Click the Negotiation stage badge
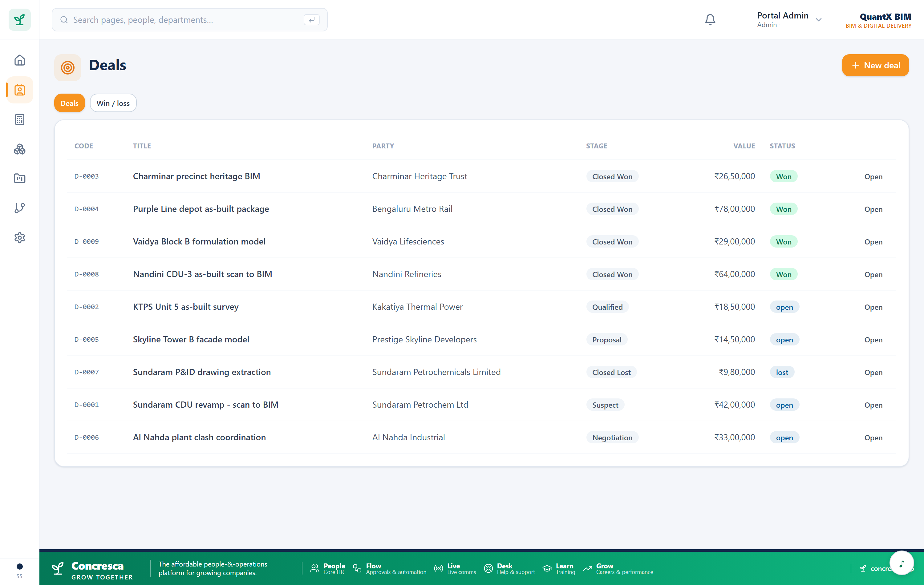Screen dimensions: 924x585 (x=612, y=437)
